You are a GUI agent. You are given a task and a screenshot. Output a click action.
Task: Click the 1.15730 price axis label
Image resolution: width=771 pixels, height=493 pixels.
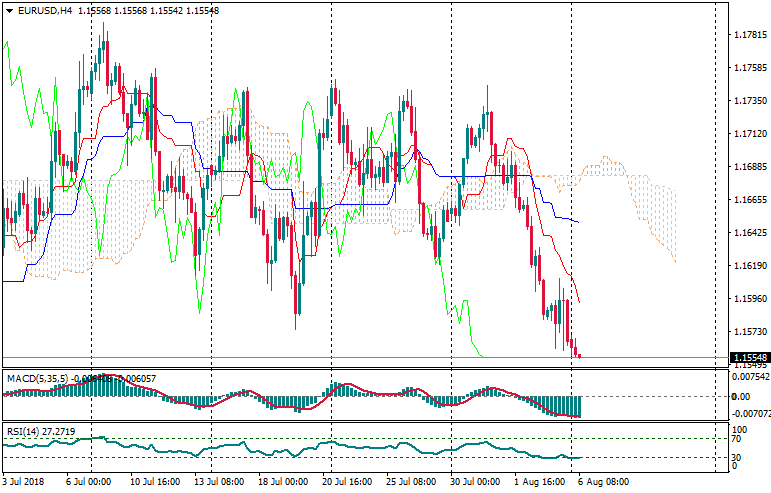(747, 332)
